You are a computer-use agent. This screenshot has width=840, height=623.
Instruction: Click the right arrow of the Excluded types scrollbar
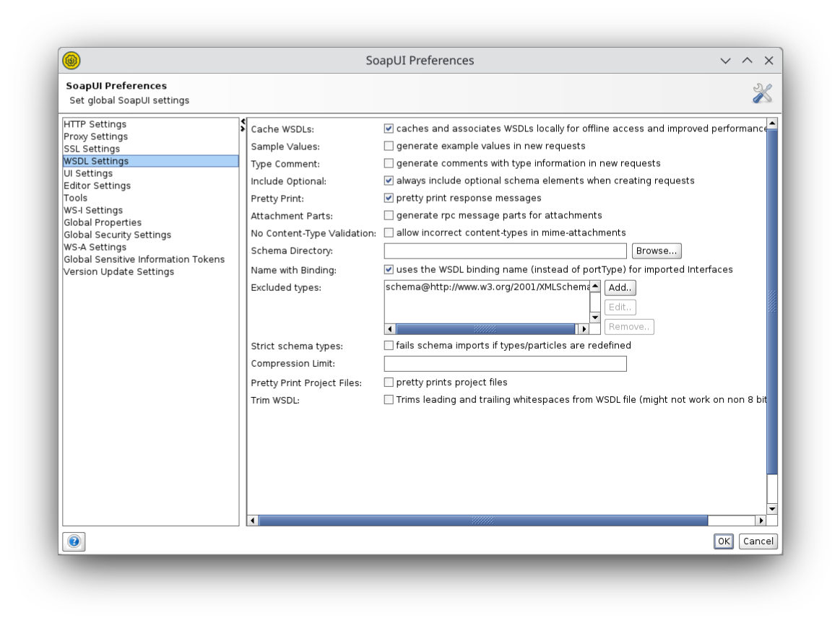pos(584,329)
